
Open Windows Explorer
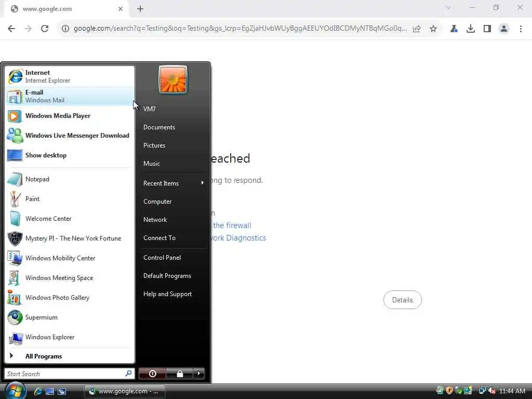pyautogui.click(x=70, y=337)
